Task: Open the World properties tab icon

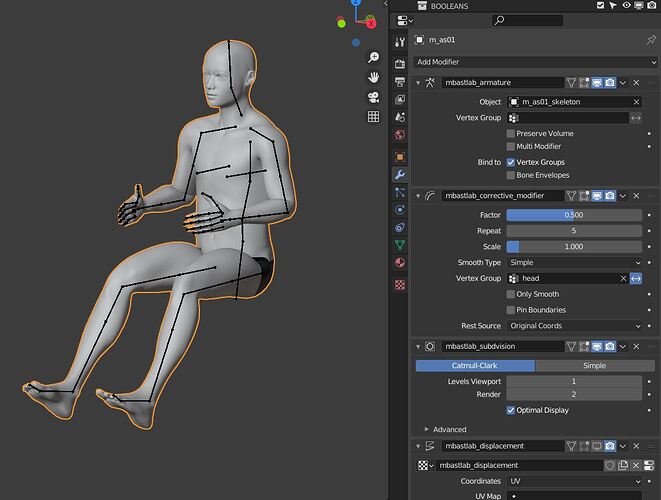Action: tap(400, 135)
